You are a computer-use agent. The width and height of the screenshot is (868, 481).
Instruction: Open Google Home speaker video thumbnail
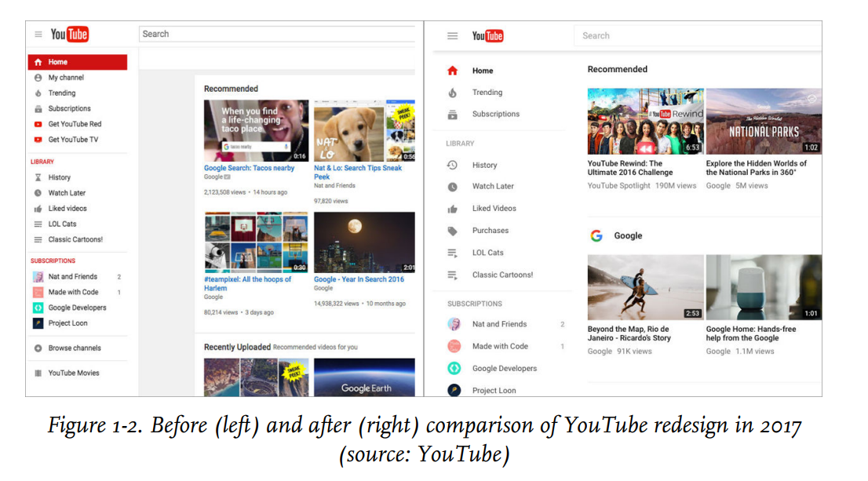point(764,287)
